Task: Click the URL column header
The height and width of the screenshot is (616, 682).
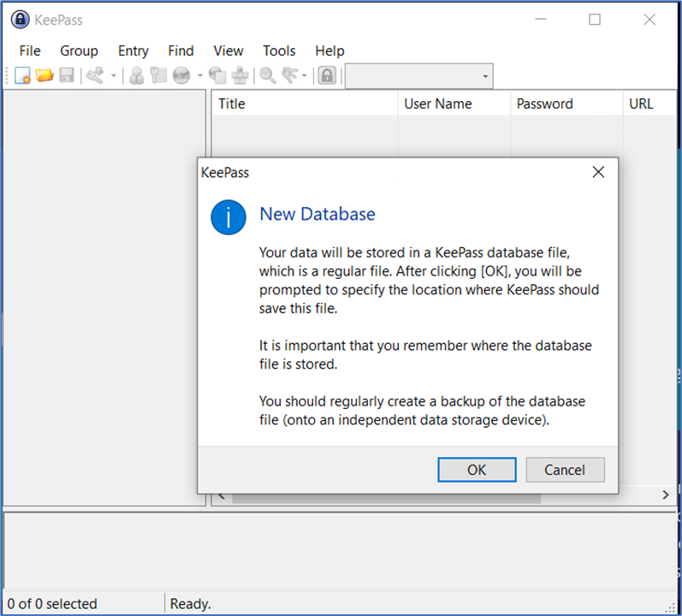Action: tap(649, 104)
